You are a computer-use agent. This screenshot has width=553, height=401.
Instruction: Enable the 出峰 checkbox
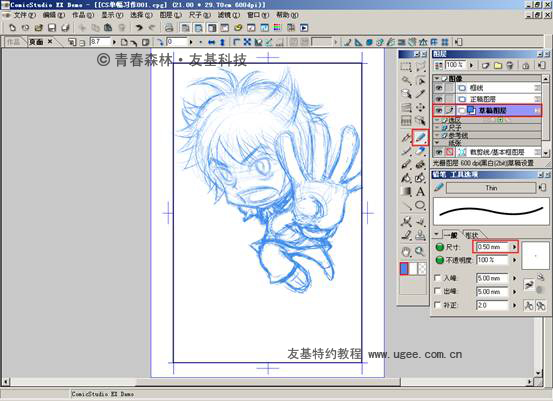click(x=437, y=291)
